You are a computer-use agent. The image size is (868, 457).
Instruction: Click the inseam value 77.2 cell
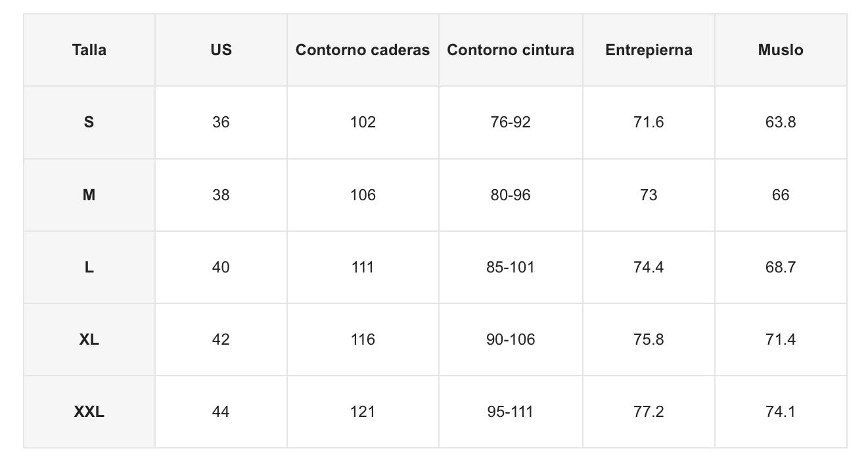pos(649,412)
